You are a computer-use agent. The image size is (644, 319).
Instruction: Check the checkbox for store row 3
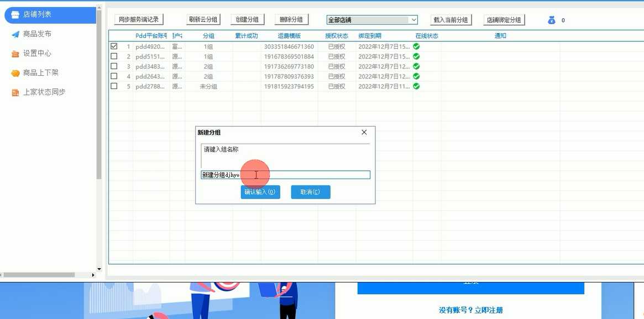[114, 66]
